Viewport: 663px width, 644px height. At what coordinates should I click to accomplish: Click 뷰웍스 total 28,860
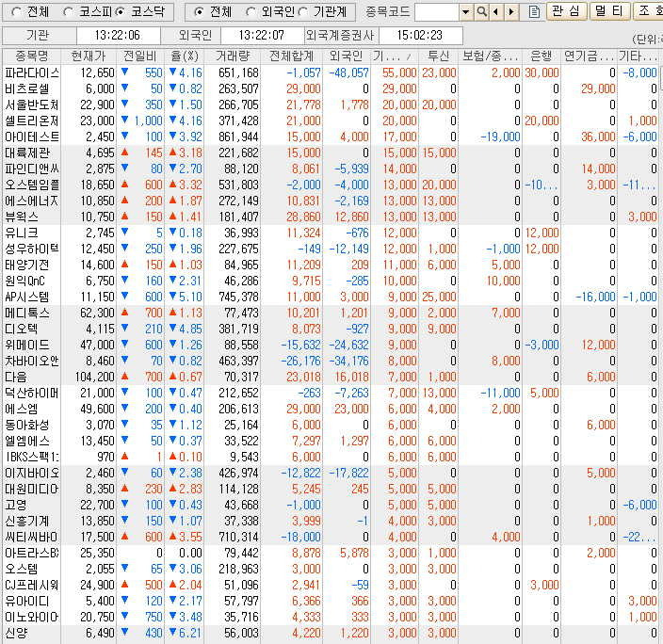pos(303,217)
